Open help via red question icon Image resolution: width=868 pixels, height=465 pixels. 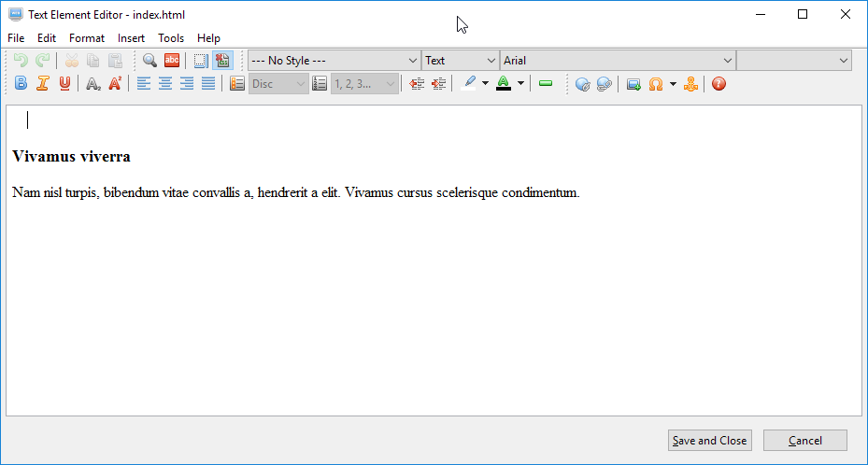719,84
